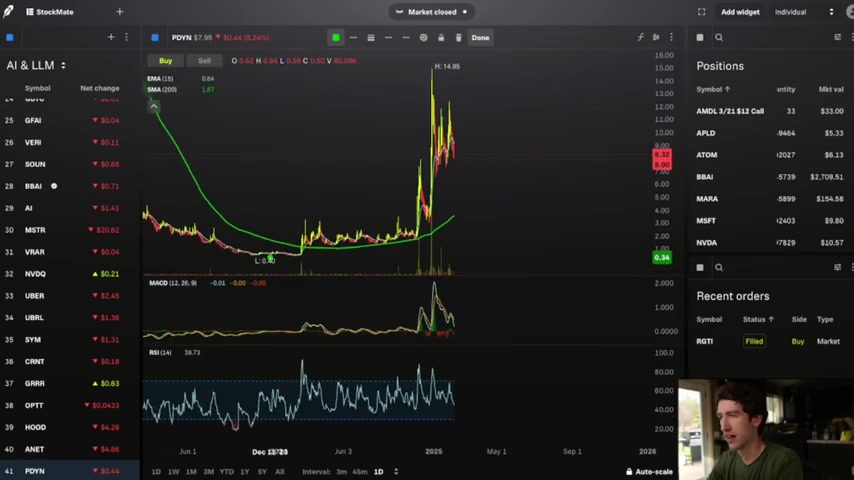Set chart range to 5Y
Viewport: 854px width, 480px height.
(x=262, y=471)
